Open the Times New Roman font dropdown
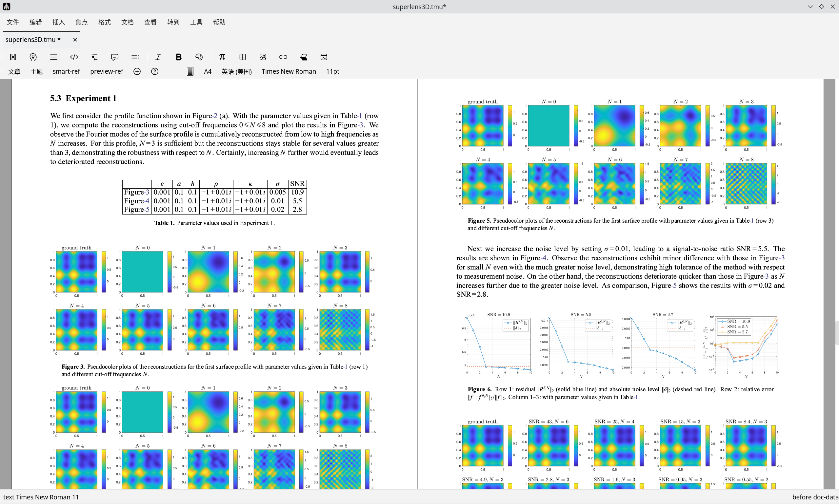Image resolution: width=839 pixels, height=504 pixels. tap(289, 71)
